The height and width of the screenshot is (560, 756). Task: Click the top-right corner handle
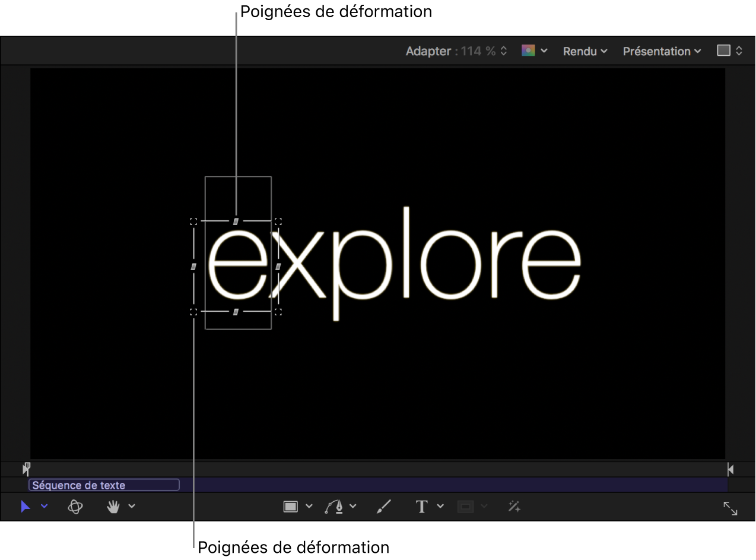point(278,222)
